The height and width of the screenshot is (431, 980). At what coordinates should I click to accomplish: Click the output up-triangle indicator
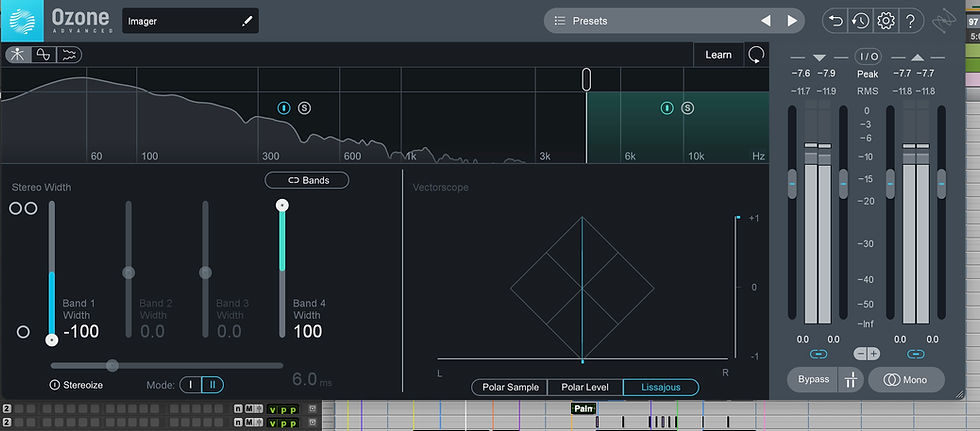click(917, 57)
